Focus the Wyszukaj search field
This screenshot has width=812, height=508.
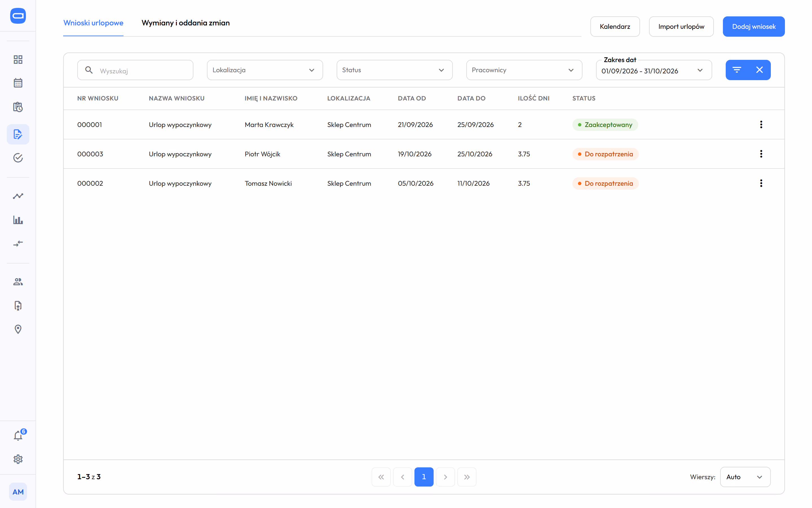[135, 70]
